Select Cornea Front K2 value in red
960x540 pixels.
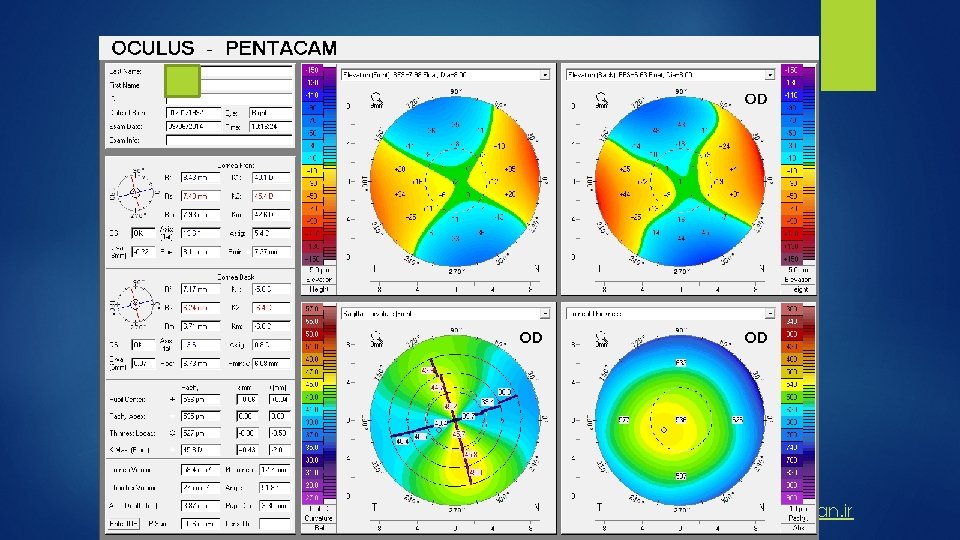[x=272, y=196]
